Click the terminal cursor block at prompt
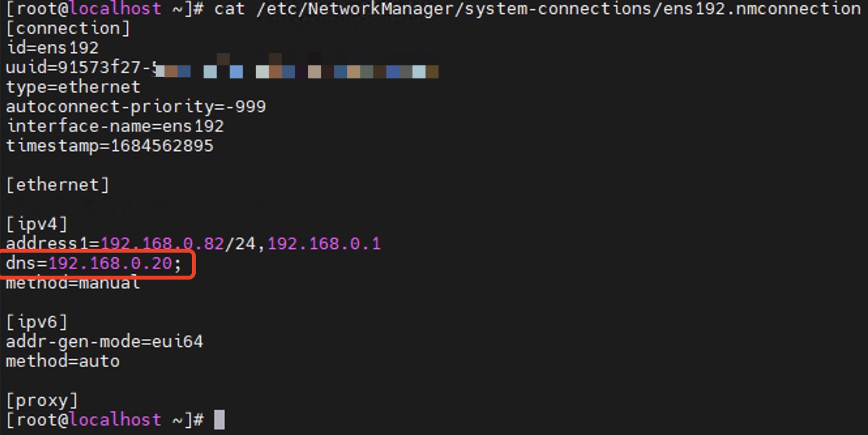This screenshot has width=868, height=435. point(219,419)
